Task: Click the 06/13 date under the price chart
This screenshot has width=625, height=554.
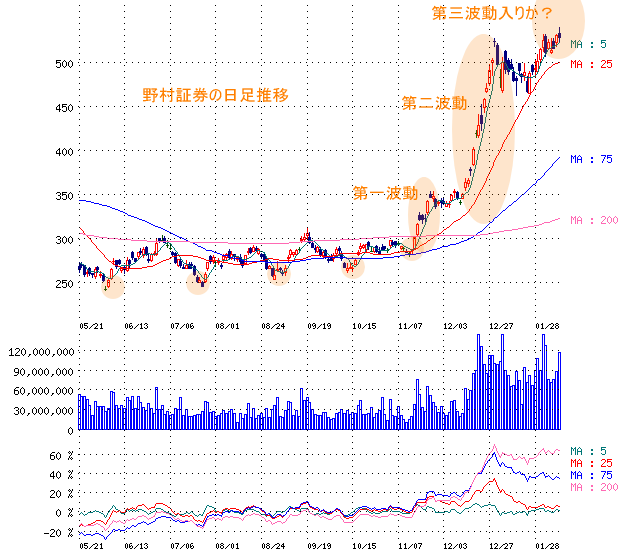Action: (136, 326)
